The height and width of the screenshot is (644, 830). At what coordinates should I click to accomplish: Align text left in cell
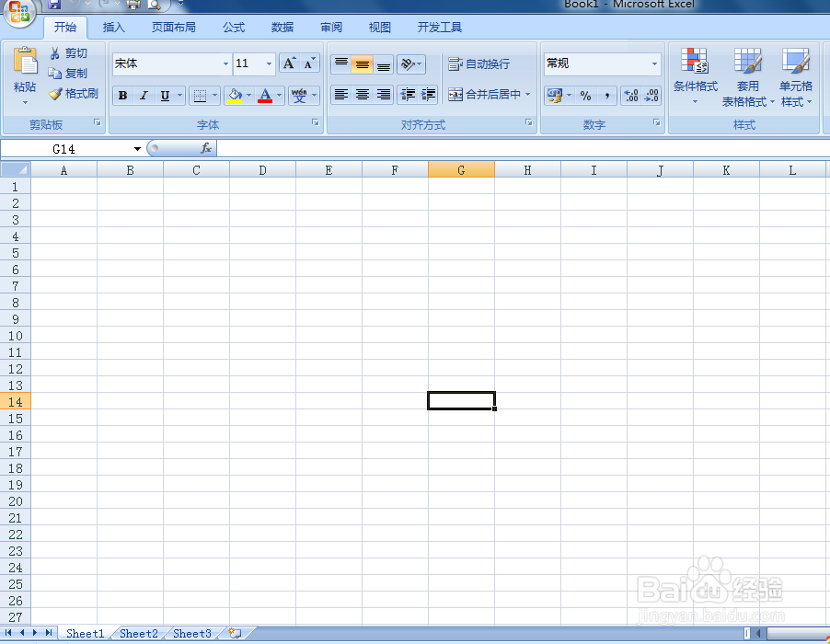(340, 95)
